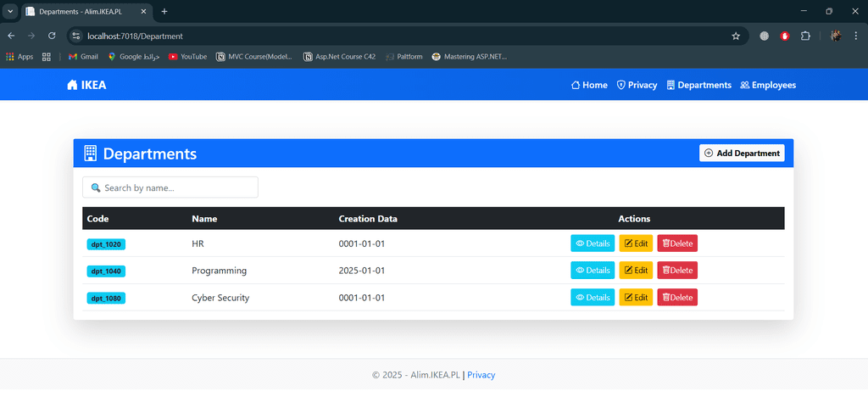Edit the HR department

tap(636, 243)
